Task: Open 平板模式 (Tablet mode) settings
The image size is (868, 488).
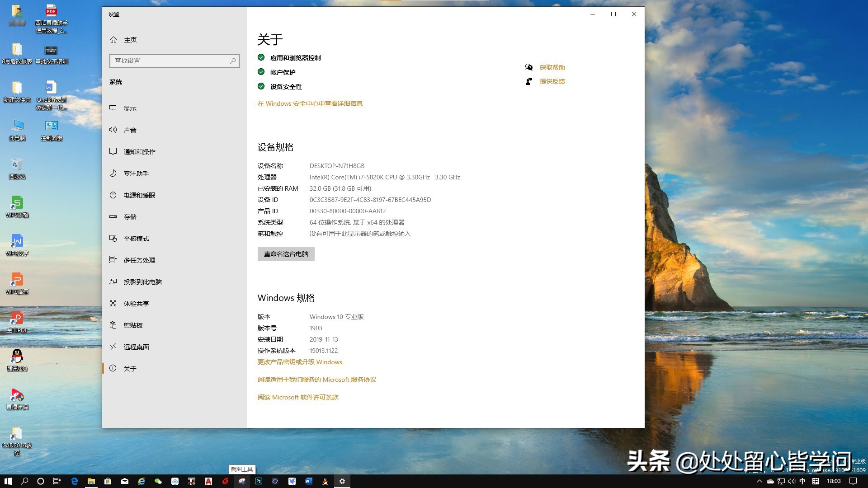Action: 137,238
